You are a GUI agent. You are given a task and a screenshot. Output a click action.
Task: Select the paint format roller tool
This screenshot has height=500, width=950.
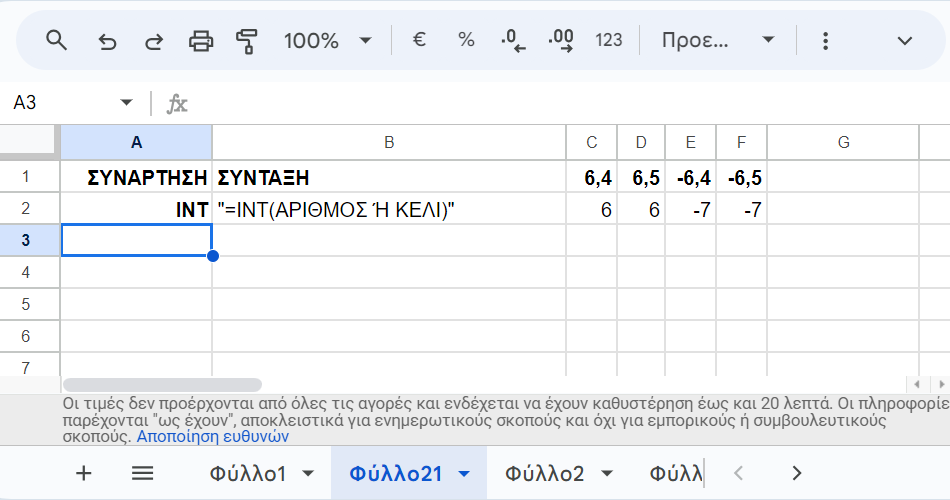[247, 41]
